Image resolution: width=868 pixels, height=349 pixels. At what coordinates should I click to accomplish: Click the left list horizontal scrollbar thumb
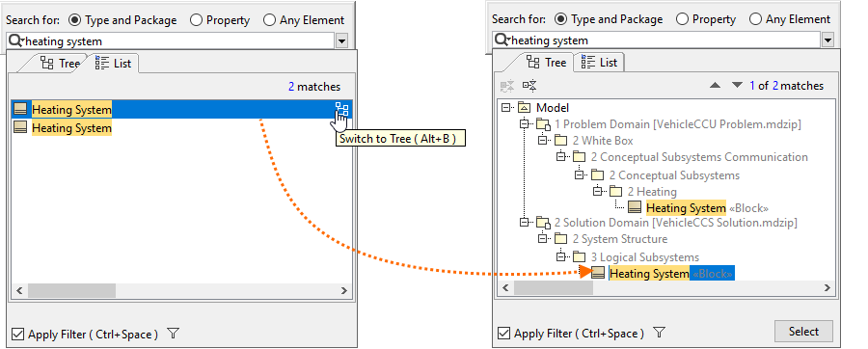71,290
